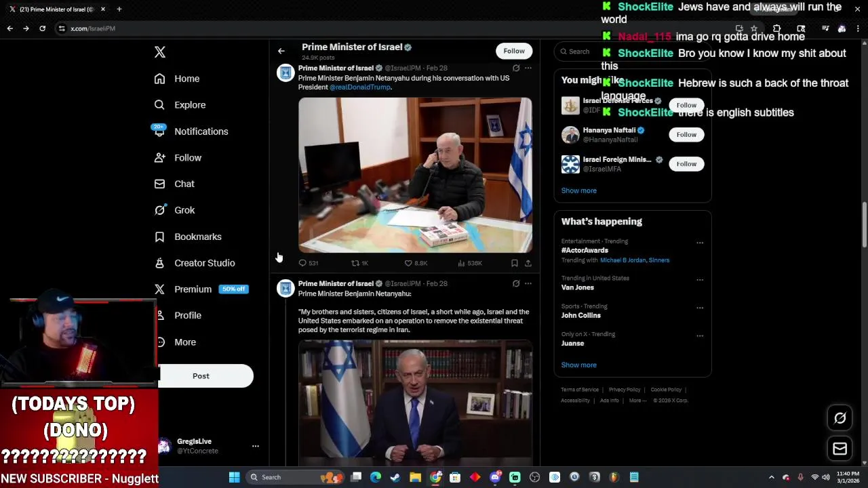Open the floating Grok button
The width and height of the screenshot is (868, 488).
pyautogui.click(x=840, y=418)
